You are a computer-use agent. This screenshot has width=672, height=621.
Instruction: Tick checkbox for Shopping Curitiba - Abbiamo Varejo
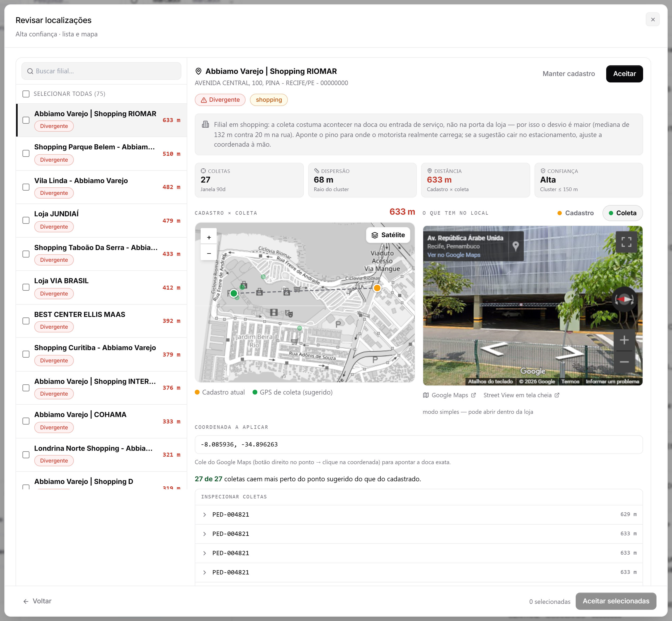point(26,354)
